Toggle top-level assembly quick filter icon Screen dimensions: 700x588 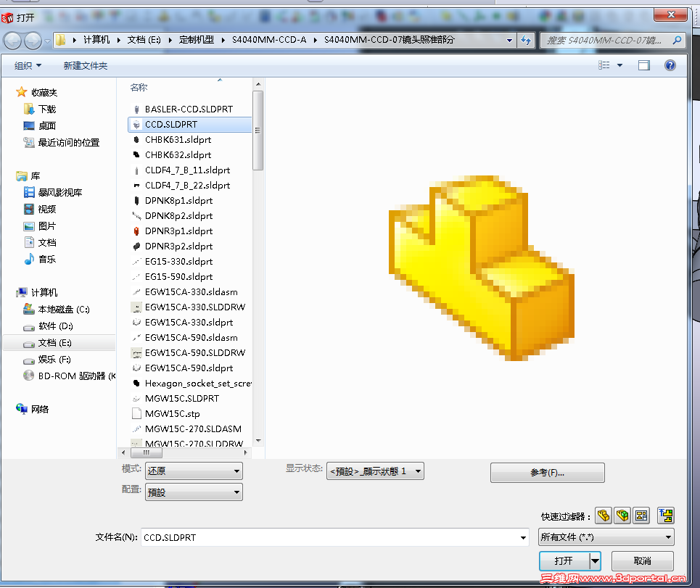click(666, 515)
